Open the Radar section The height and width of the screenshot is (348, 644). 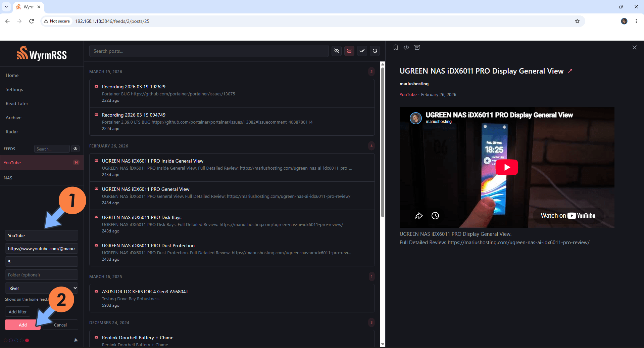12,132
